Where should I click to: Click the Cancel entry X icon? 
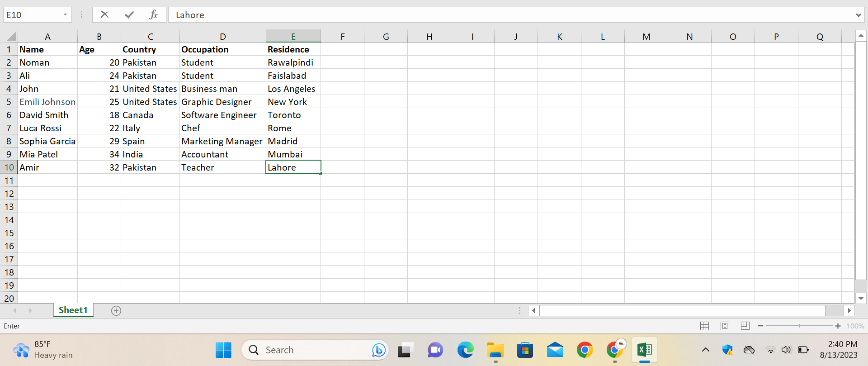104,14
